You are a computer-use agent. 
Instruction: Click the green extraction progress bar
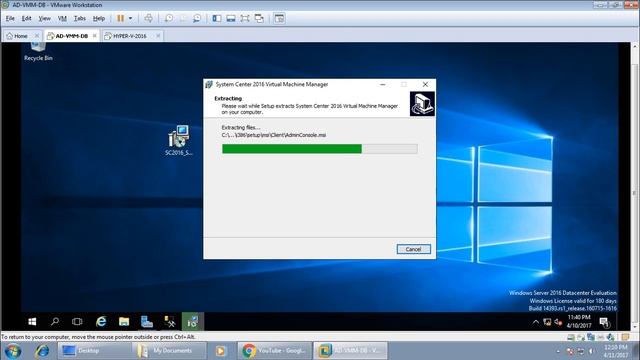point(320,149)
